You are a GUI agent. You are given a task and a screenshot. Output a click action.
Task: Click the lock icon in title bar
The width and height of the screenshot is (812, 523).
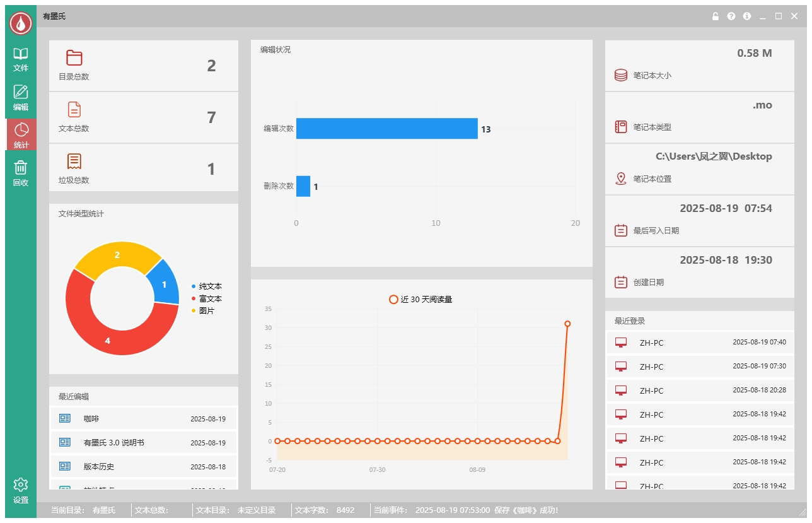tap(716, 16)
